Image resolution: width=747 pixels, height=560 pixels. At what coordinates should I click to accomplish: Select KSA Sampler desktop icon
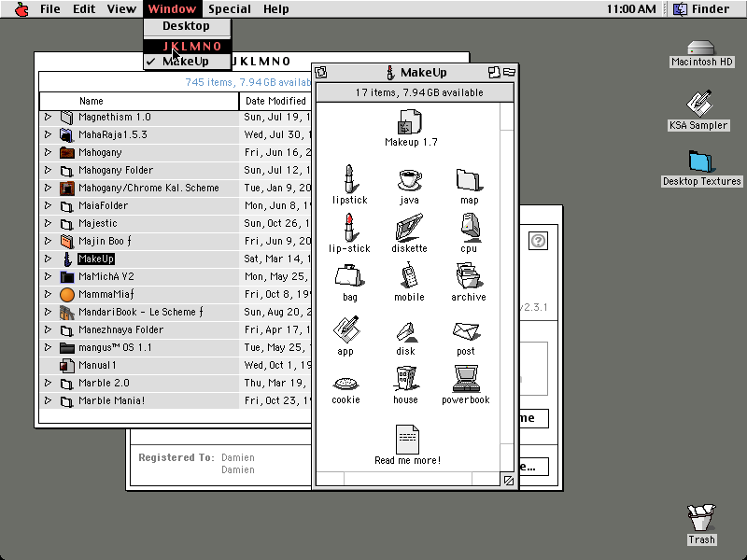tap(698, 104)
